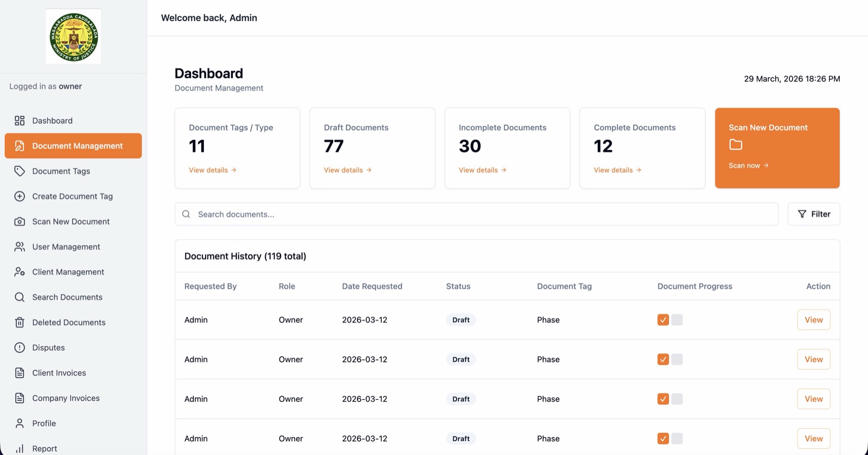Viewport: 868px width, 455px height.
Task: Click the funnel icon on Filter button
Action: pyautogui.click(x=802, y=214)
